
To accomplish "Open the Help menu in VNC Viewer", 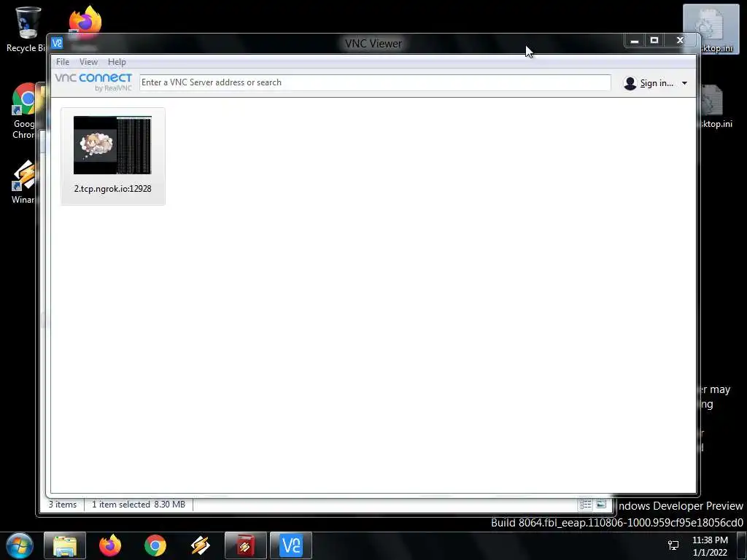I will [117, 62].
